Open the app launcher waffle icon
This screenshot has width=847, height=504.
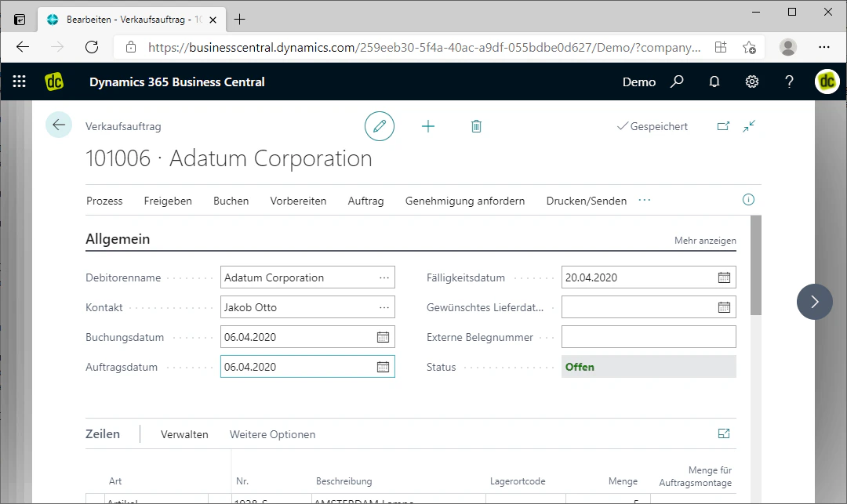[20, 82]
